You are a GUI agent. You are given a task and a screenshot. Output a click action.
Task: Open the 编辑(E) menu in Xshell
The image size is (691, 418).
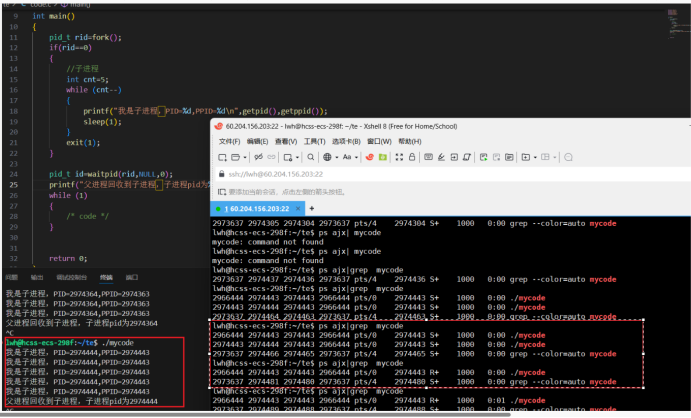(257, 141)
